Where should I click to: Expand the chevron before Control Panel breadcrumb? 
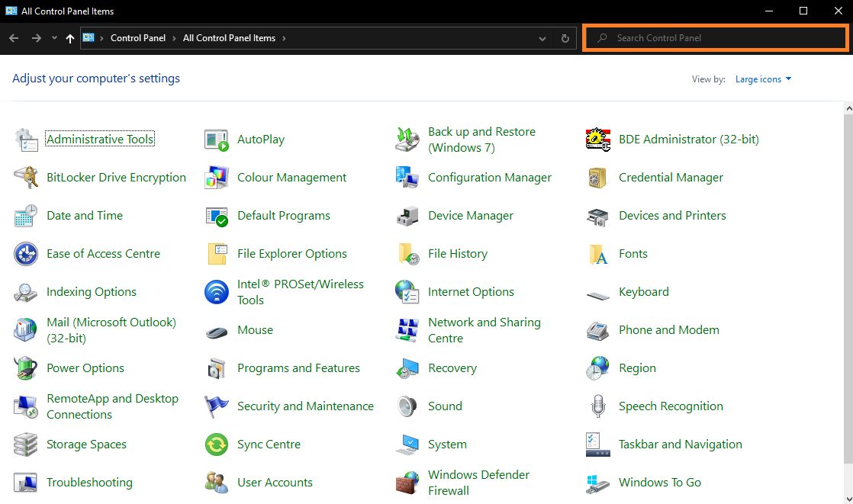pos(101,38)
